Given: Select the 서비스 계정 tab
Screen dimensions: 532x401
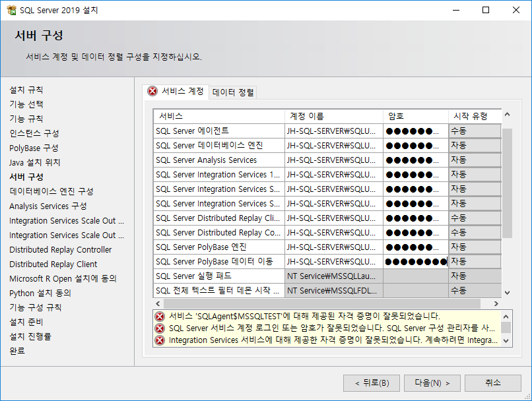Looking at the screenshot, I should click(x=176, y=91).
